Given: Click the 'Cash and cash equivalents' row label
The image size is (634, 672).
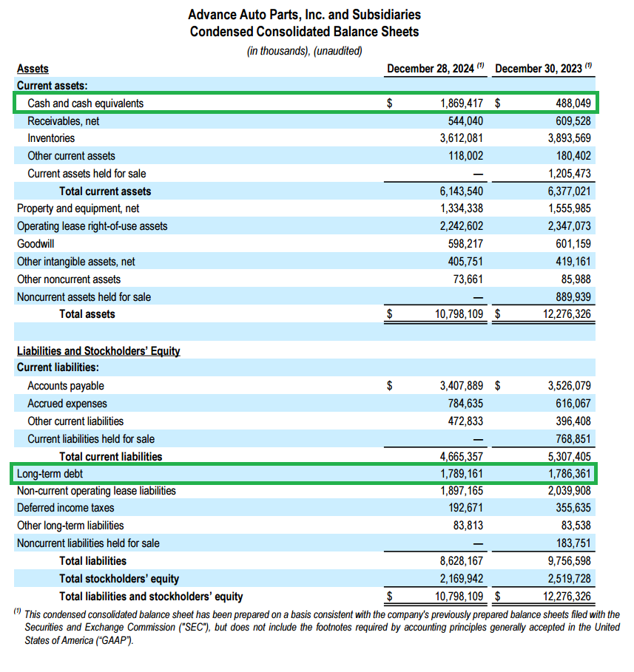Looking at the screenshot, I should pyautogui.click(x=85, y=103).
